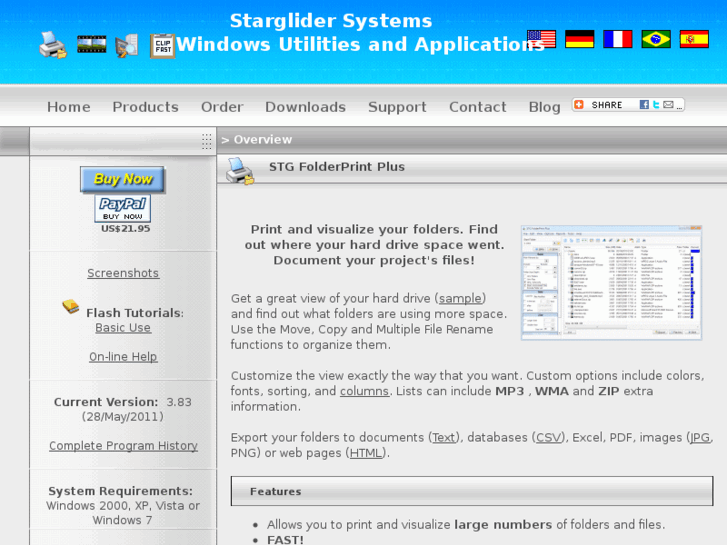Screen dimensions: 727x545
Task: Open the CSV export example link
Action: pyautogui.click(x=548, y=437)
